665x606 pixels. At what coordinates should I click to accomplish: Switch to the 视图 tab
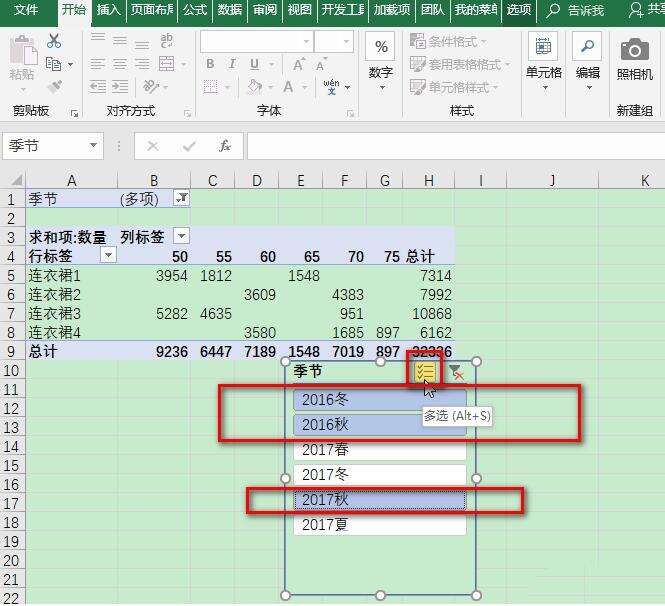point(299,10)
